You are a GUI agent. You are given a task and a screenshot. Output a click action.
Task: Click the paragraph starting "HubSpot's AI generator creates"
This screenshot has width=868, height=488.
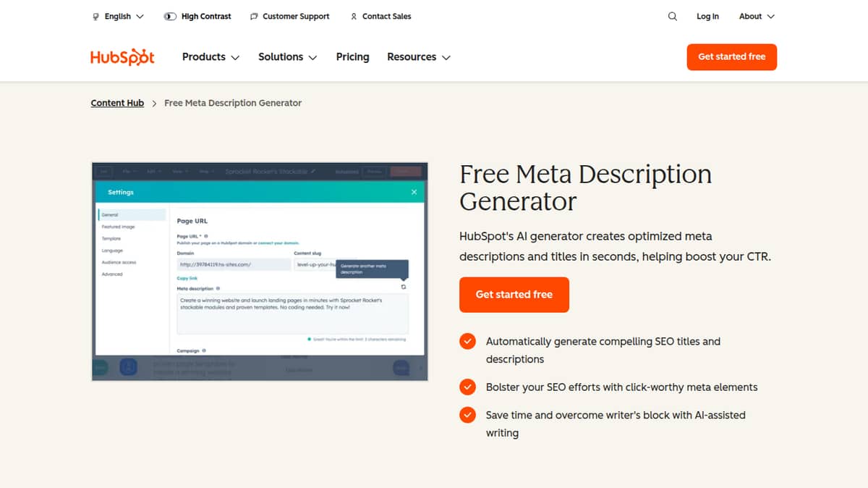(x=615, y=246)
